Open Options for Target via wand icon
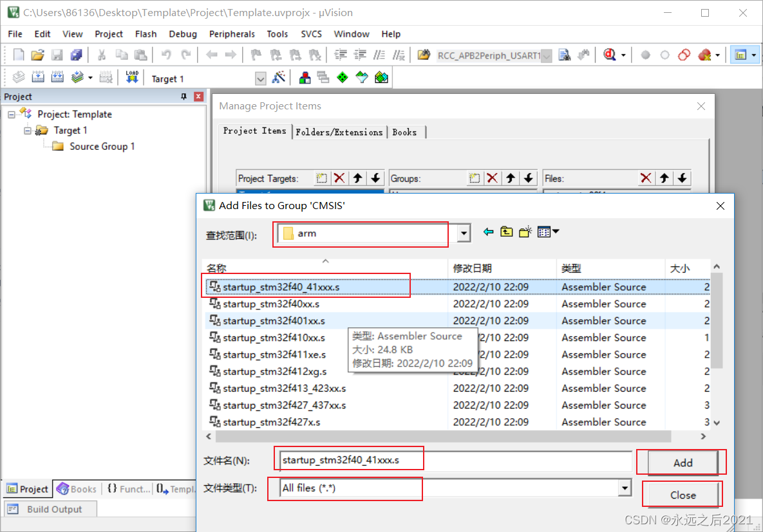The width and height of the screenshot is (763, 532). coord(279,77)
